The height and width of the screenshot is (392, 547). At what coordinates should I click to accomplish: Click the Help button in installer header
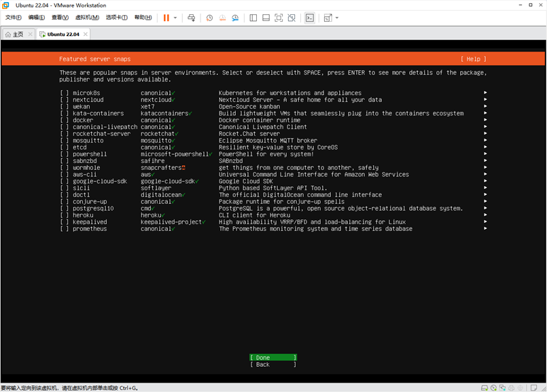[x=474, y=59]
